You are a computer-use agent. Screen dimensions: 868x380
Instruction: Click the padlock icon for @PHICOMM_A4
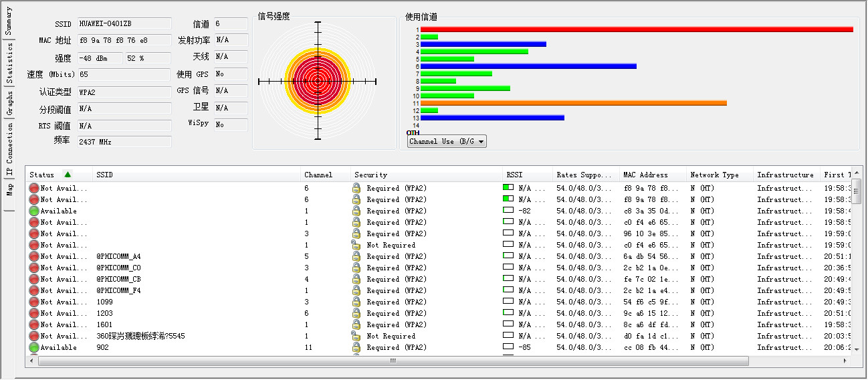pos(356,256)
